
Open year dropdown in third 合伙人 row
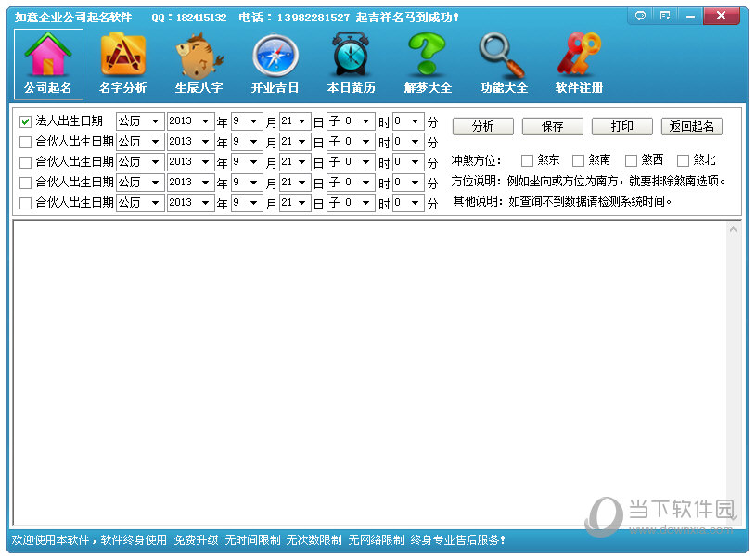(x=190, y=183)
